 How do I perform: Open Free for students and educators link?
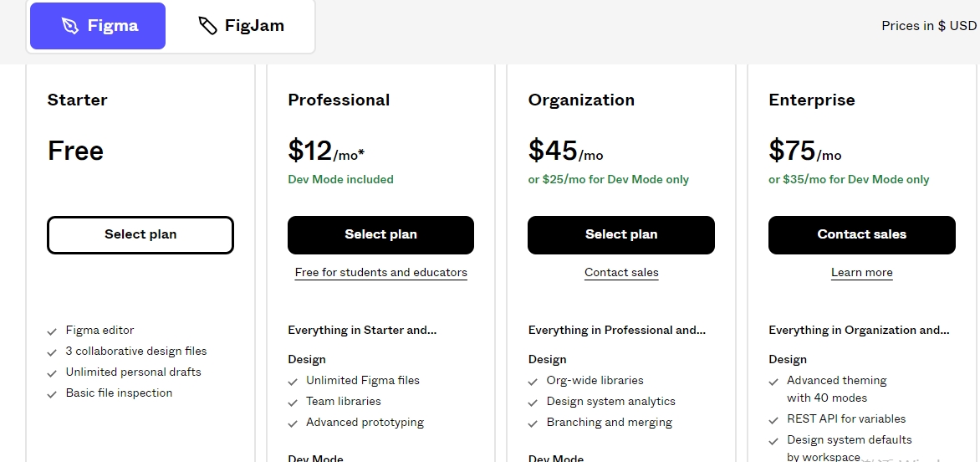tap(380, 273)
